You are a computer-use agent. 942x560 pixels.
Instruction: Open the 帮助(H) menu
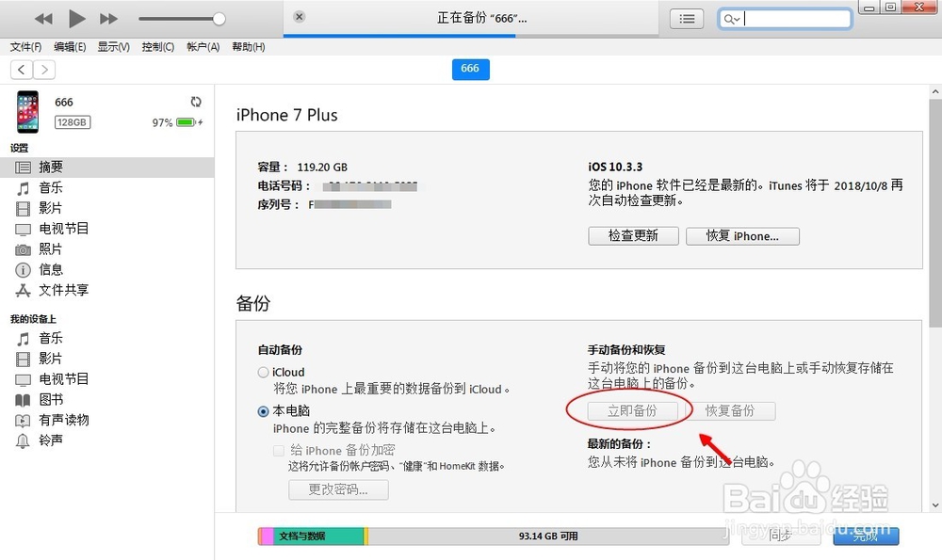pos(249,47)
